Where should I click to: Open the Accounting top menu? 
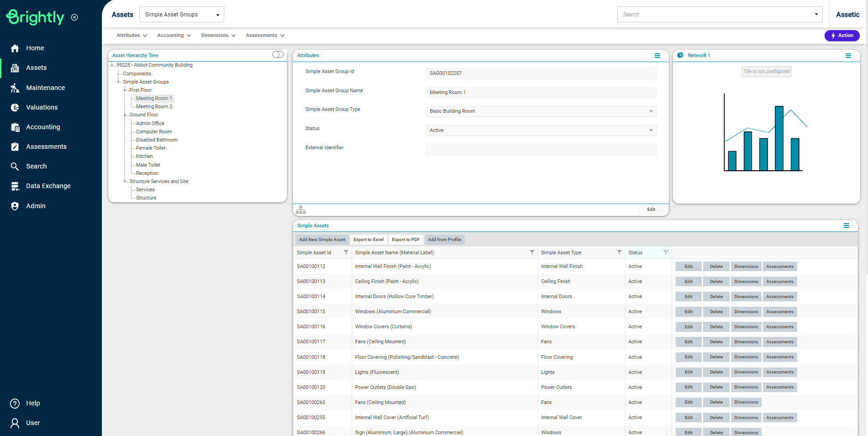pyautogui.click(x=174, y=36)
